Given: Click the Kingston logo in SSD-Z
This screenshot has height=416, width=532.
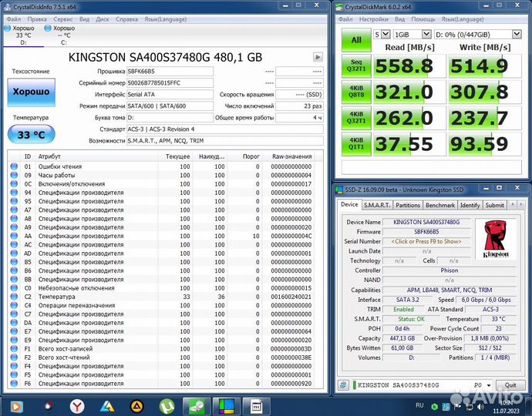Looking at the screenshot, I should [x=496, y=239].
